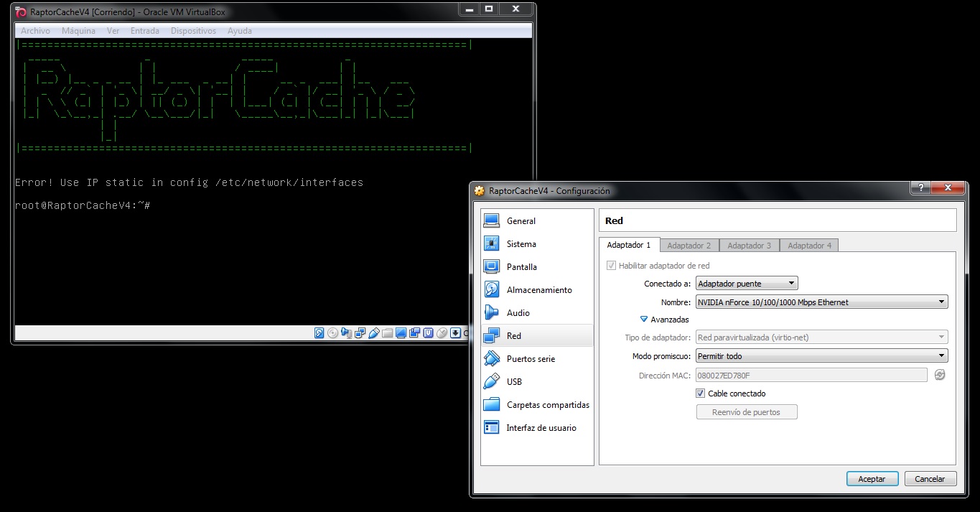Click help question-mark button in Configuración title bar
Screen dimensions: 980x512
click(x=920, y=187)
